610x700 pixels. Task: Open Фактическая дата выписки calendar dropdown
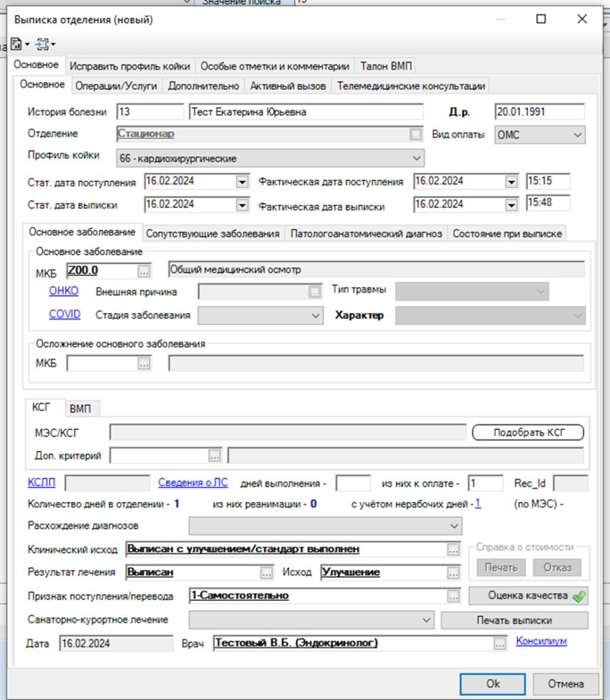tap(511, 205)
